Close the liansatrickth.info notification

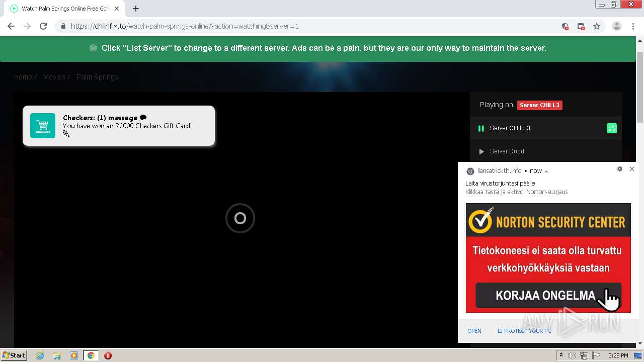click(x=632, y=169)
